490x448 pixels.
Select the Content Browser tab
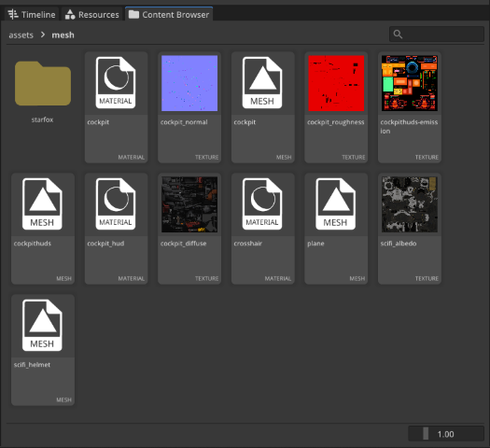(169, 14)
